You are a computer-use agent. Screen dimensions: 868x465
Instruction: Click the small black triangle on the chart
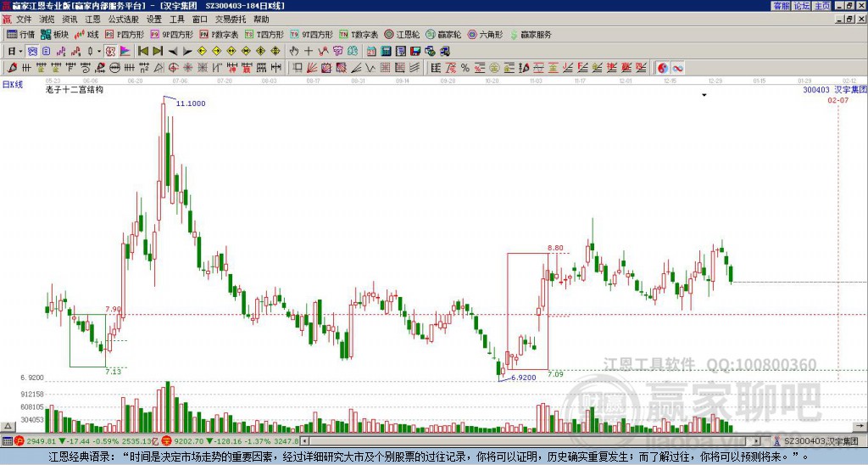pyautogui.click(x=704, y=95)
